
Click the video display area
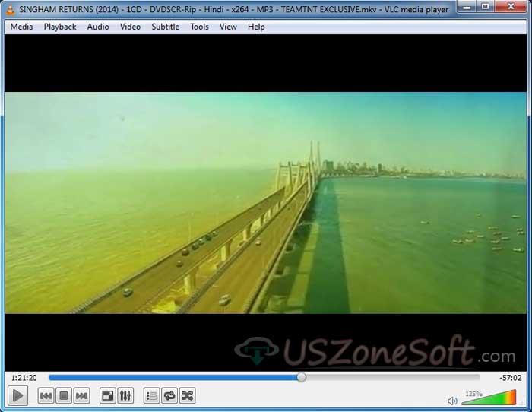[x=266, y=203]
